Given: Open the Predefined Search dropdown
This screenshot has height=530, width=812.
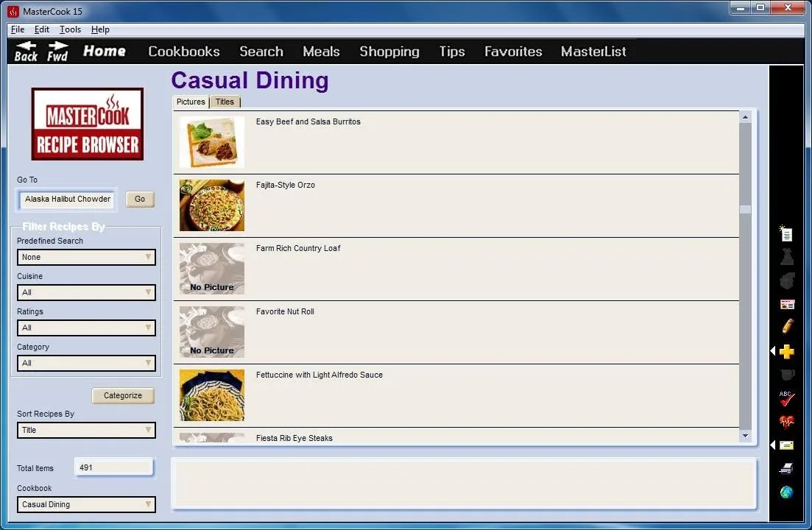Looking at the screenshot, I should 86,257.
